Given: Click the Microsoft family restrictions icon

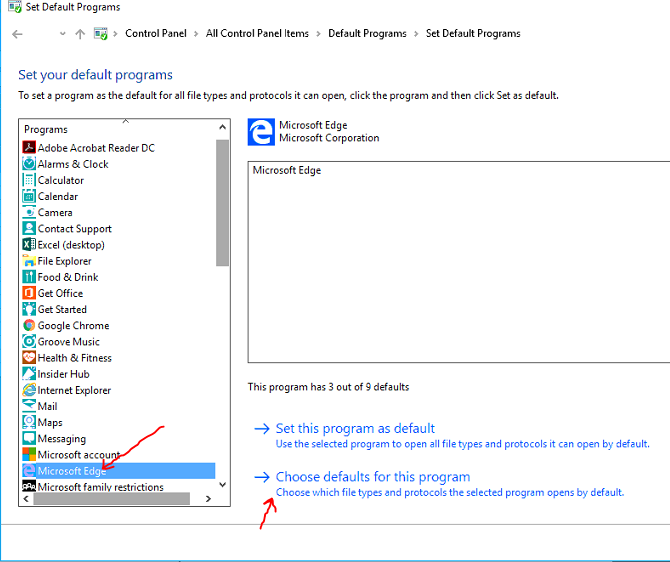Looking at the screenshot, I should click(x=29, y=486).
